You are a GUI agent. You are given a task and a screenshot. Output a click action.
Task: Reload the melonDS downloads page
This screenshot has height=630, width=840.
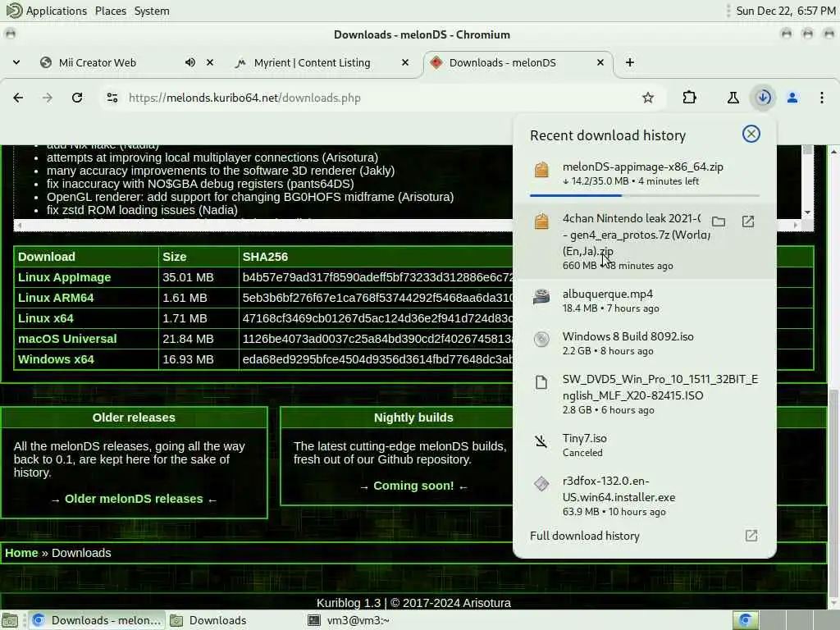[x=77, y=98]
